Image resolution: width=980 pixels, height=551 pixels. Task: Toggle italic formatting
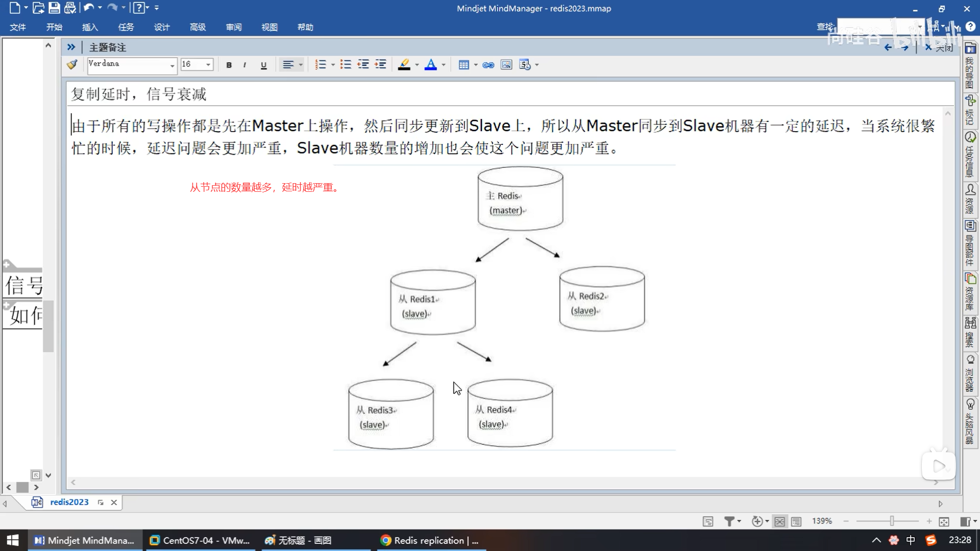pos(245,65)
